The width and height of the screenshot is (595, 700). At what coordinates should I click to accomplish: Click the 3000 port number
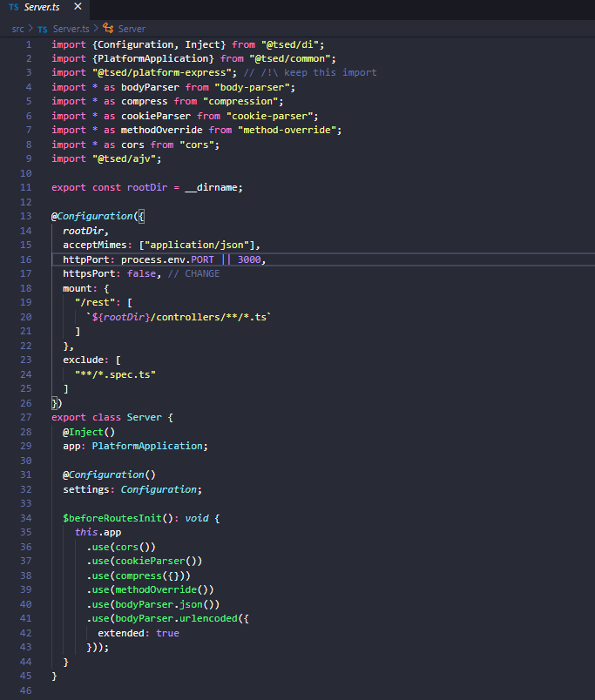tap(249, 259)
